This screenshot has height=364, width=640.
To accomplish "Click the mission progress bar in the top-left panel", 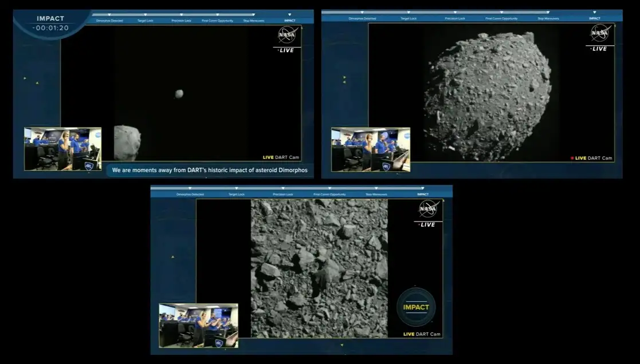I will 172,15.
